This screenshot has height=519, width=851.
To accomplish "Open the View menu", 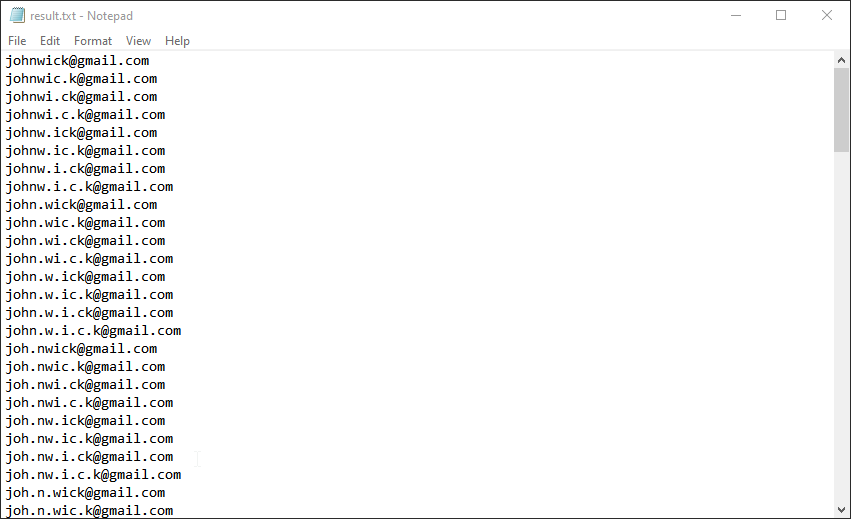I will tap(139, 41).
